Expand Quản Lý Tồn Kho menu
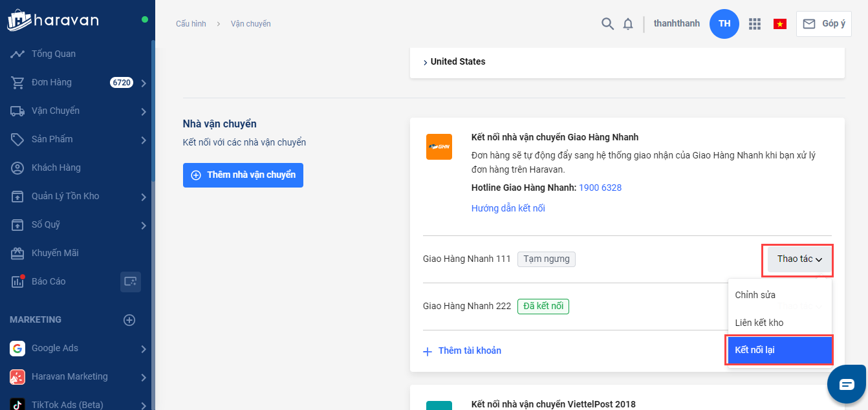868x410 pixels. [x=144, y=197]
